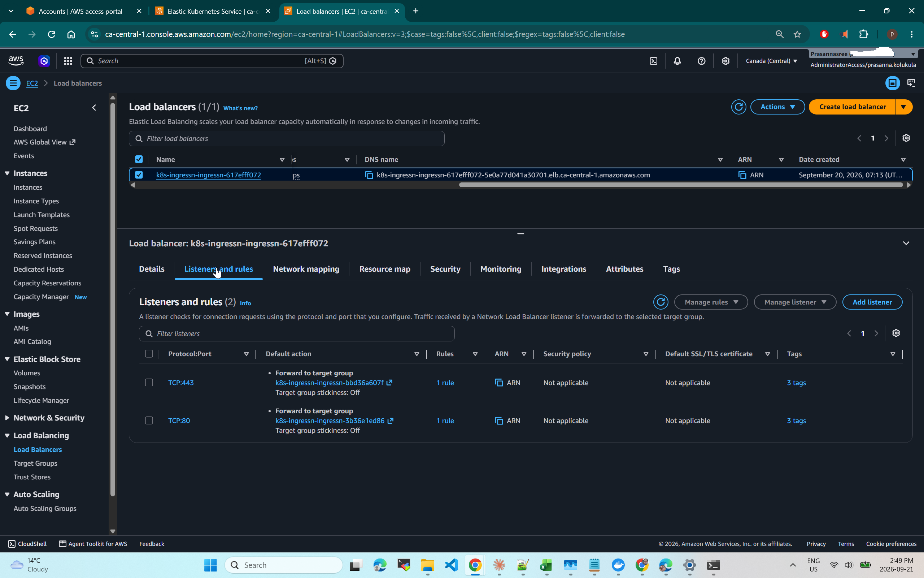This screenshot has width=924, height=578.
Task: Collapse the load balancer details panel chevron
Action: tap(906, 243)
